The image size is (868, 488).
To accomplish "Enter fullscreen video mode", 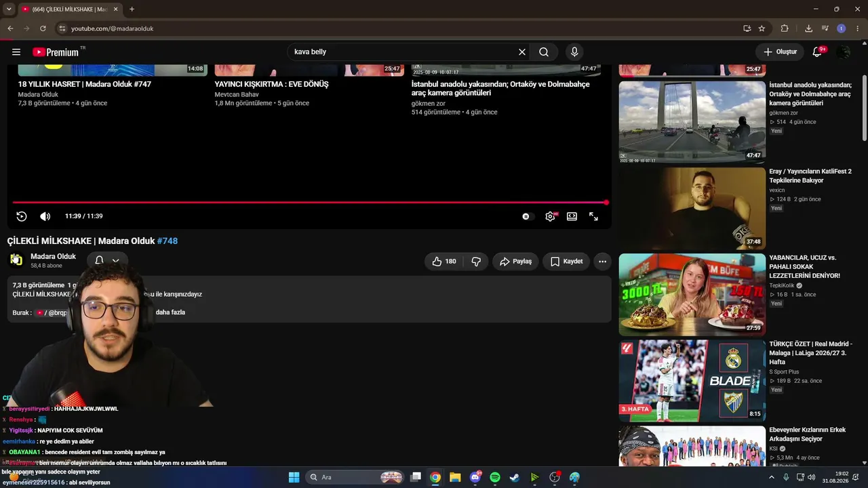I will [593, 216].
